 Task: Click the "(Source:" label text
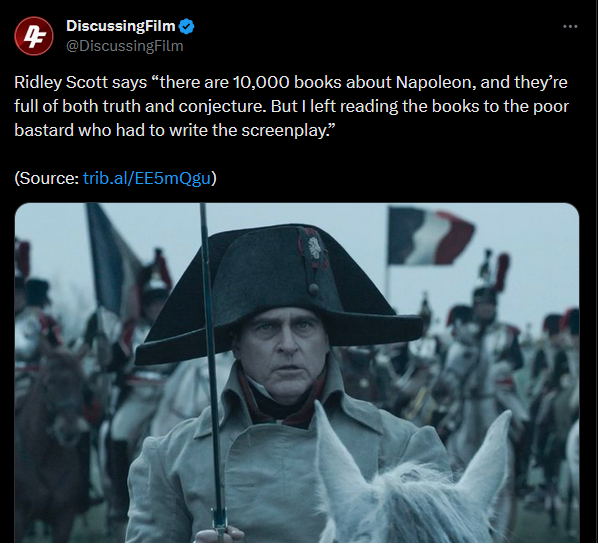47,178
